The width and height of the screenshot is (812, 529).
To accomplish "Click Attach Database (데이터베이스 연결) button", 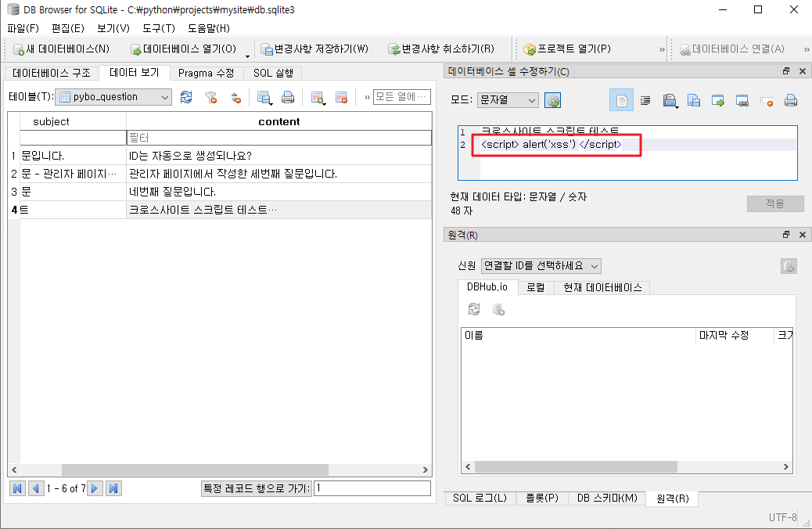I will tap(731, 49).
